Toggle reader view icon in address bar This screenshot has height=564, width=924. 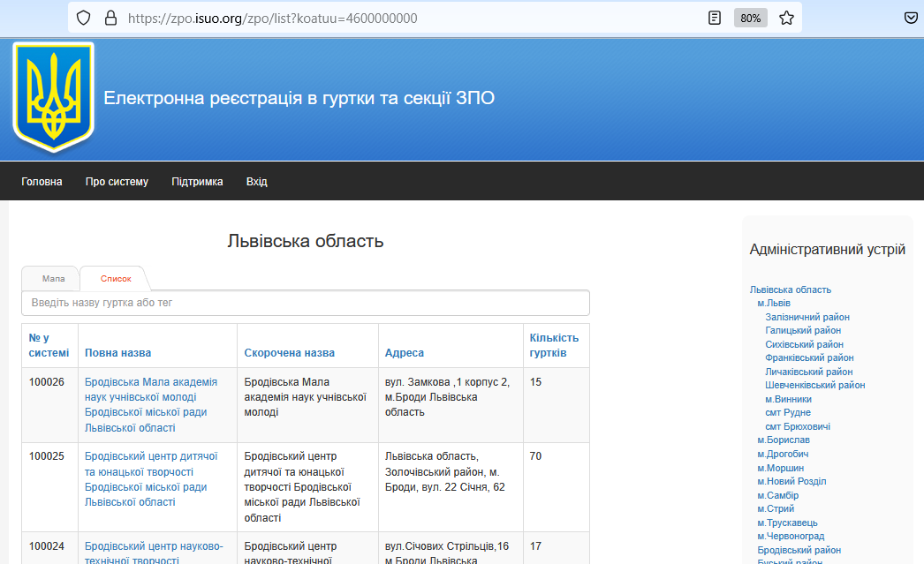715,18
